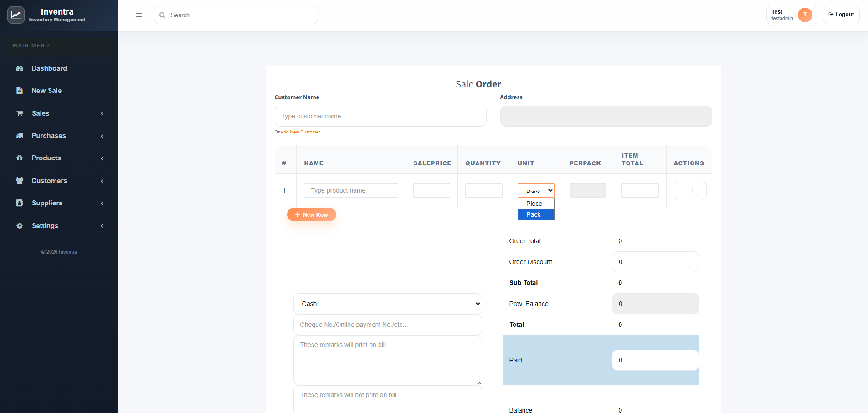Viewport: 868px width, 413px height.
Task: Delete row 1 using trash icon
Action: [x=690, y=190]
